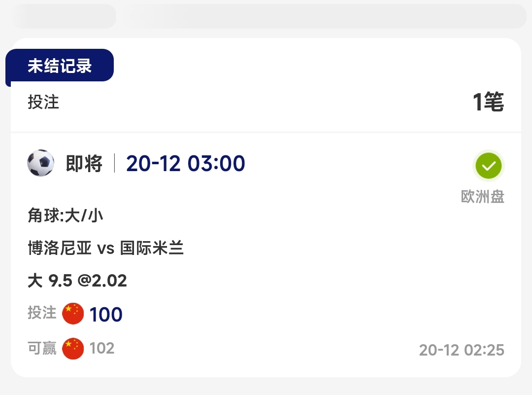
Task: Click the soccer ball sport icon
Action: 41,163
